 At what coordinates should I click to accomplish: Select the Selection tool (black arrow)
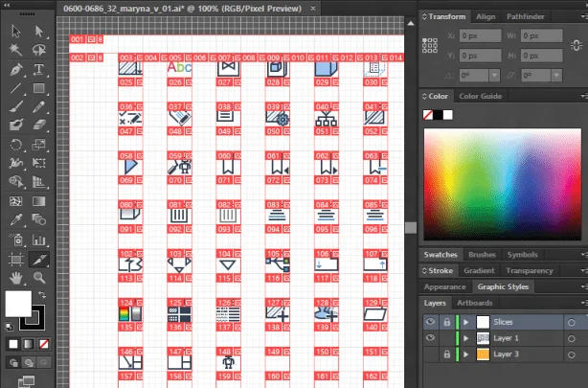(15, 32)
